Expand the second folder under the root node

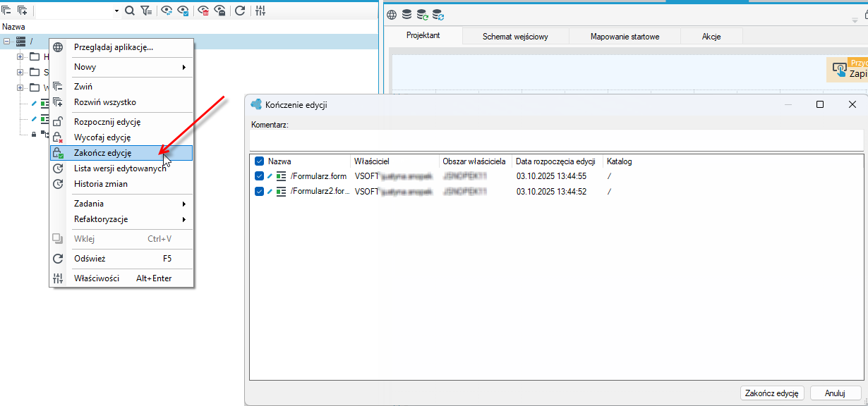pyautogui.click(x=20, y=73)
